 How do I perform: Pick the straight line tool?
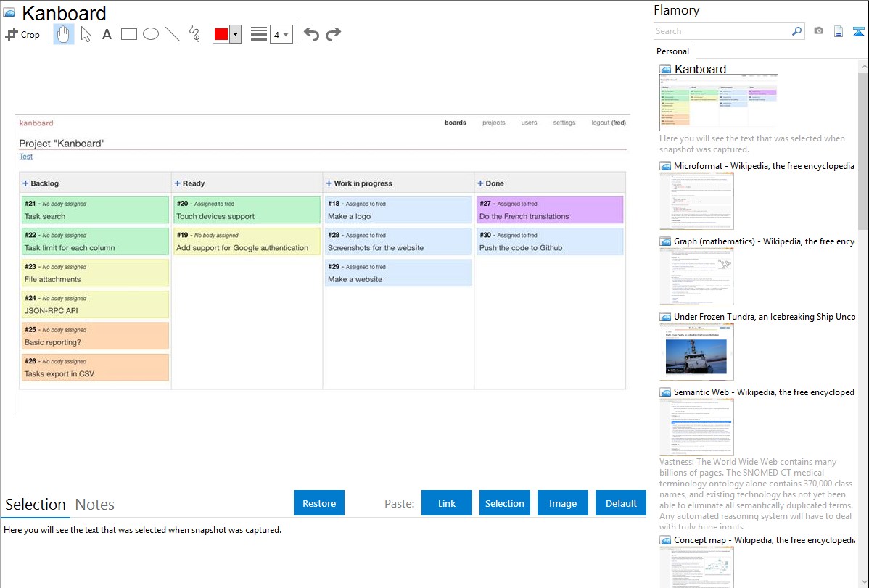click(173, 34)
